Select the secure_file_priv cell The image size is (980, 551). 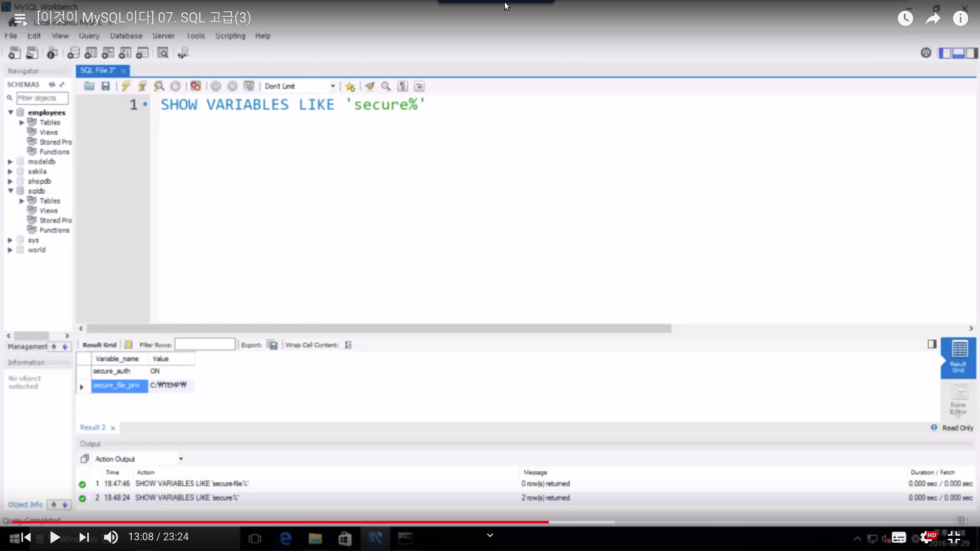[x=119, y=385]
